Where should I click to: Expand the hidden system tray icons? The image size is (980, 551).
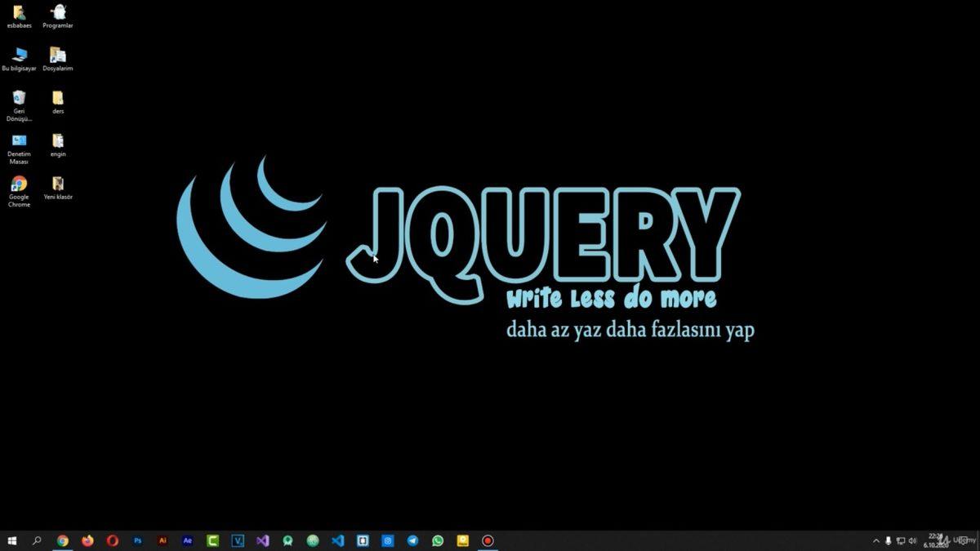[x=876, y=540]
